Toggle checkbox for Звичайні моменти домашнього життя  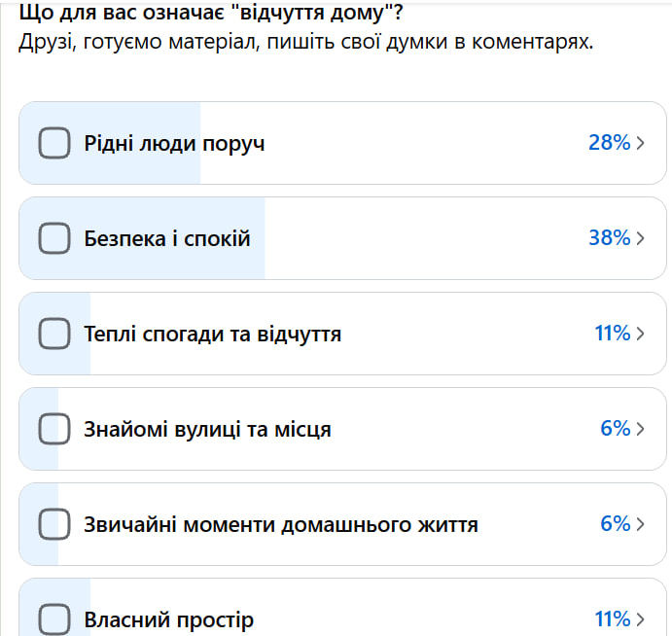click(x=54, y=524)
